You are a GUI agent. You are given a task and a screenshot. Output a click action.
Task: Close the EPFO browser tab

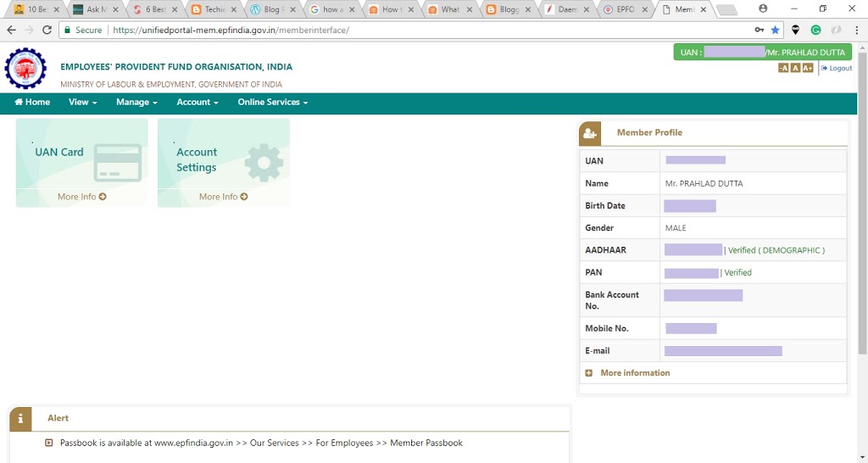pyautogui.click(x=644, y=9)
